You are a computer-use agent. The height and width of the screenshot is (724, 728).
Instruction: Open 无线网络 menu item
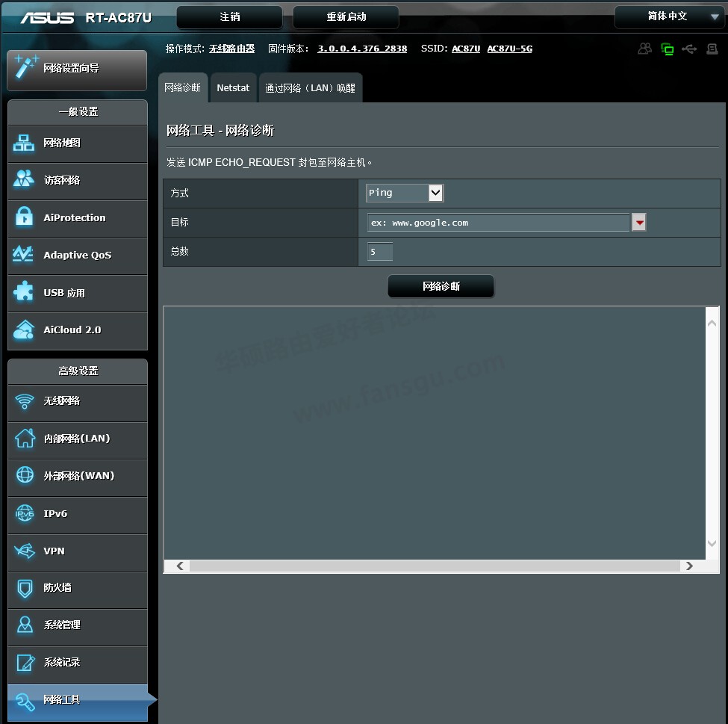coord(78,403)
